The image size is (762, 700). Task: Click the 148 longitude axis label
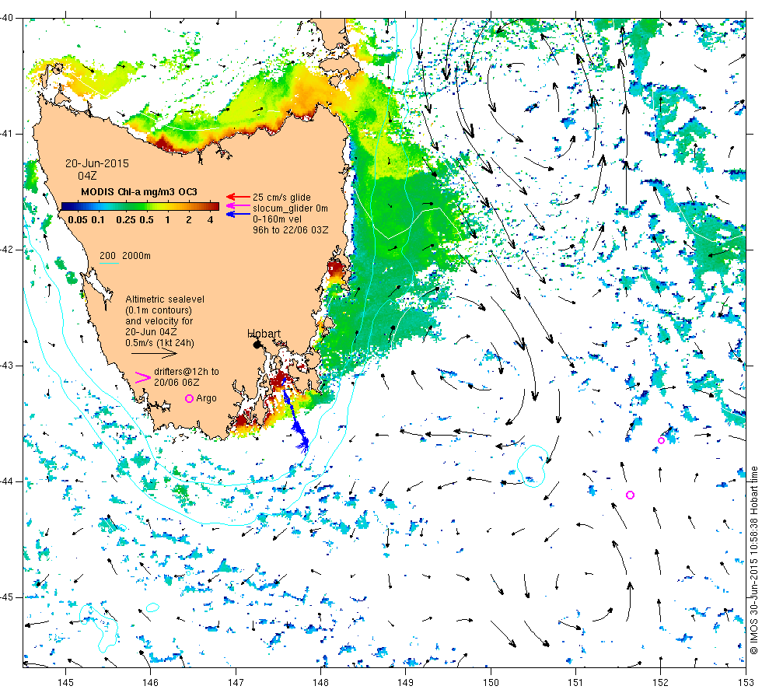tap(320, 683)
